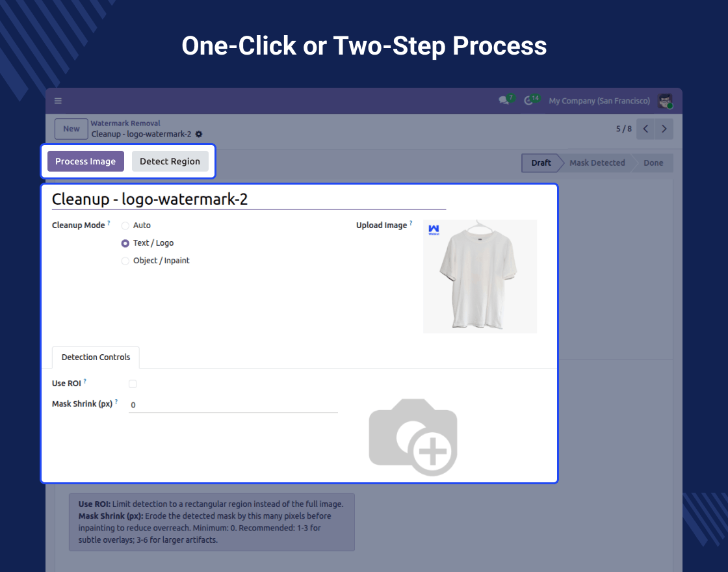Click the Upload Image help question mark
This screenshot has height=572, width=728.
pyautogui.click(x=411, y=223)
